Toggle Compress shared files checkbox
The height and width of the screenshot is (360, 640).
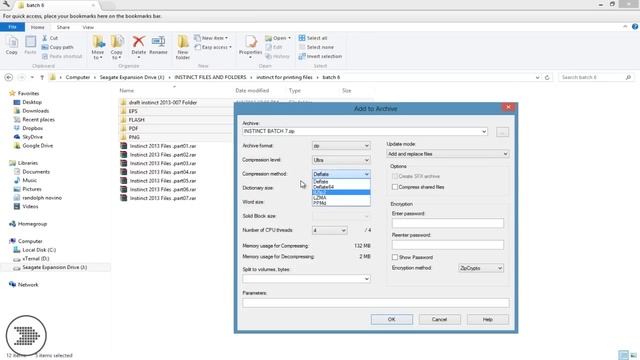click(395, 187)
